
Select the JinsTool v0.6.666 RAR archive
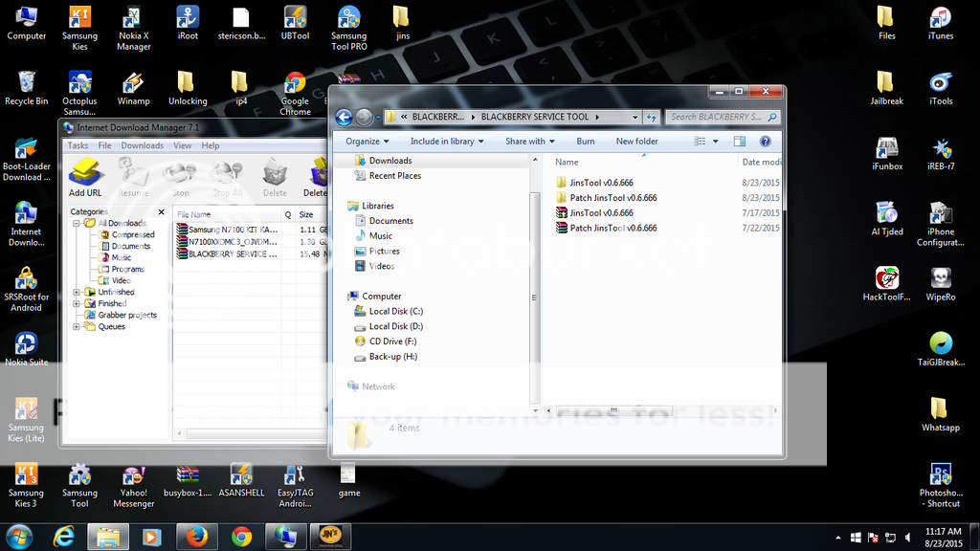pyautogui.click(x=601, y=213)
